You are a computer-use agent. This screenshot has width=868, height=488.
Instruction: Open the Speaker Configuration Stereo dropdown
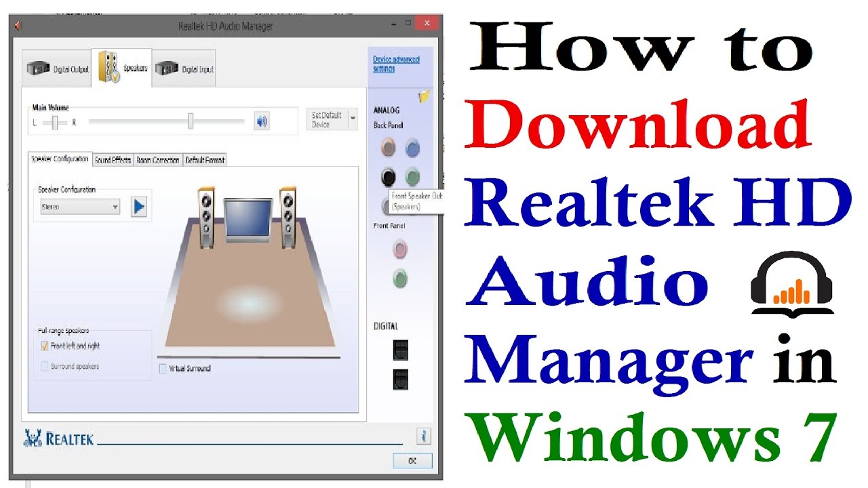pos(79,207)
